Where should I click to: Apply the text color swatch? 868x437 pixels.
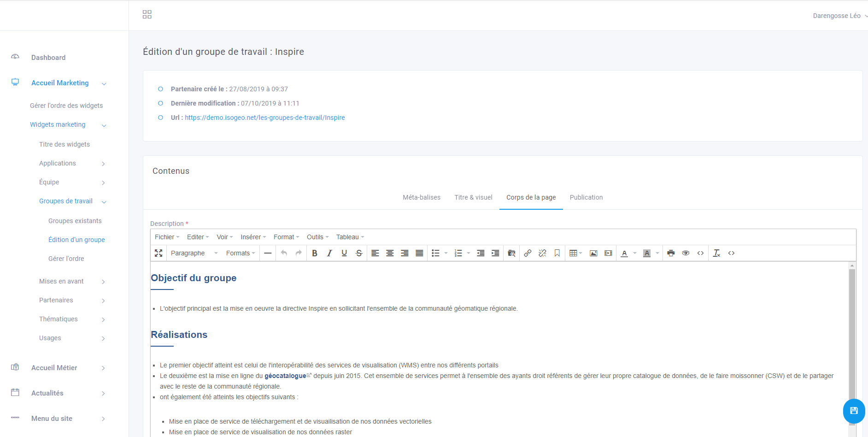624,253
